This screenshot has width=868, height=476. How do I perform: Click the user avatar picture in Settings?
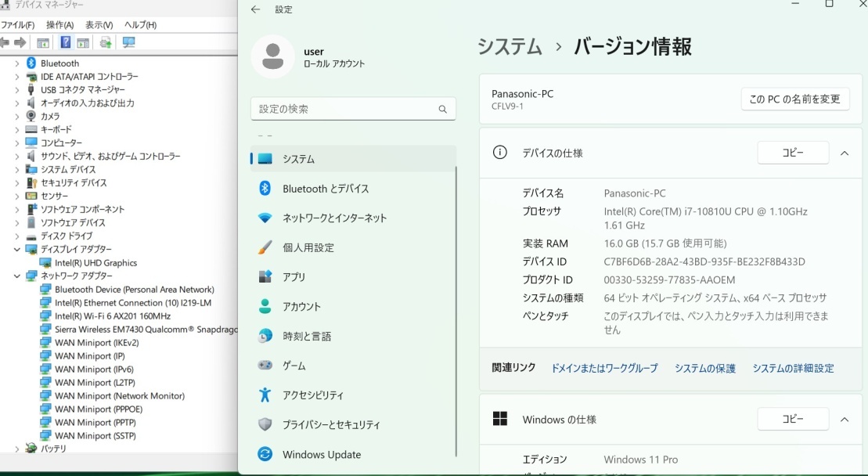(x=272, y=56)
